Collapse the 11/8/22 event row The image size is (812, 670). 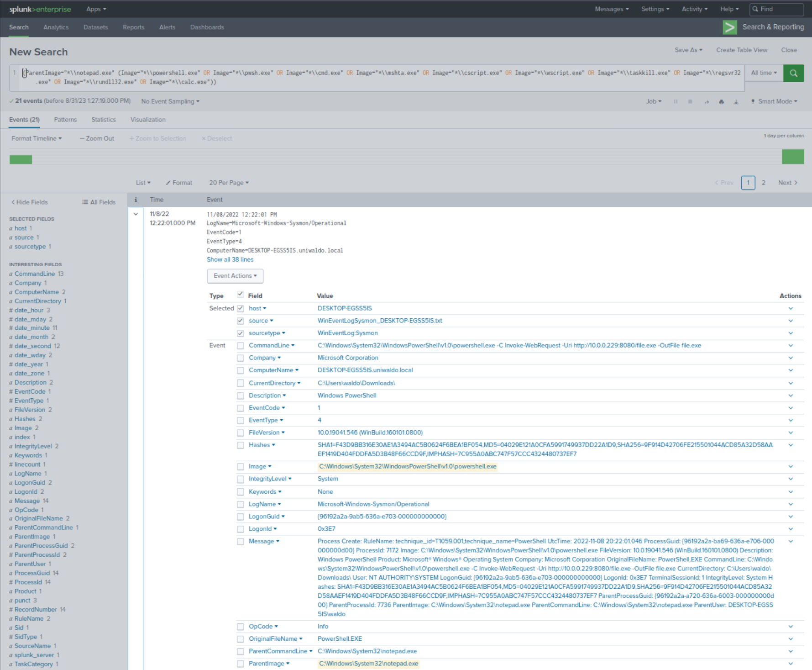[136, 214]
